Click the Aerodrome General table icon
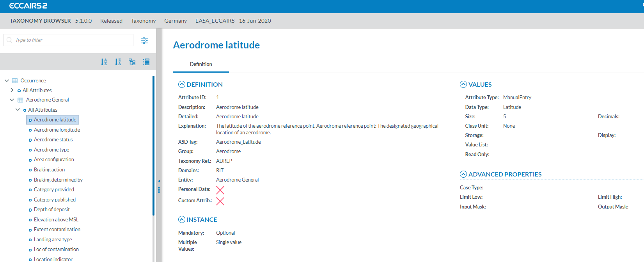Screen dimensions: 644x262 click(x=20, y=100)
